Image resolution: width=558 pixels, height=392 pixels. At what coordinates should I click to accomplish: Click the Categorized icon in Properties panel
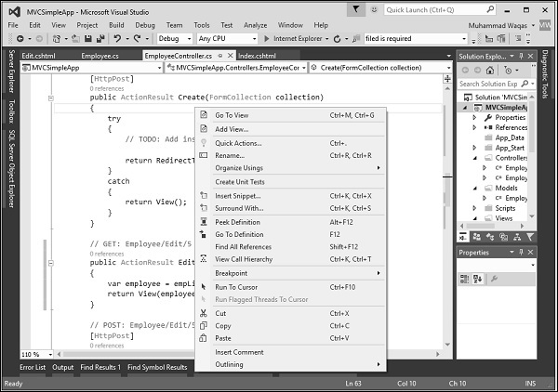tap(465, 277)
